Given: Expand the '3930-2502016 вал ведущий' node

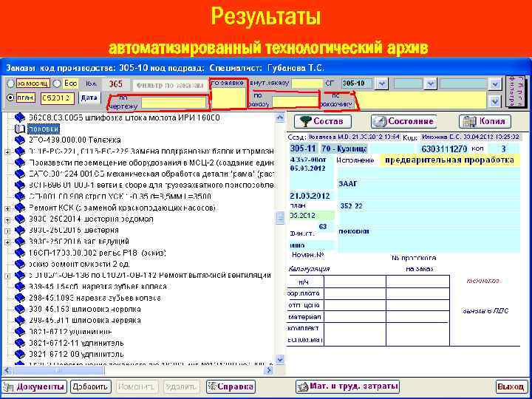Looking at the screenshot, I should click(7, 242).
